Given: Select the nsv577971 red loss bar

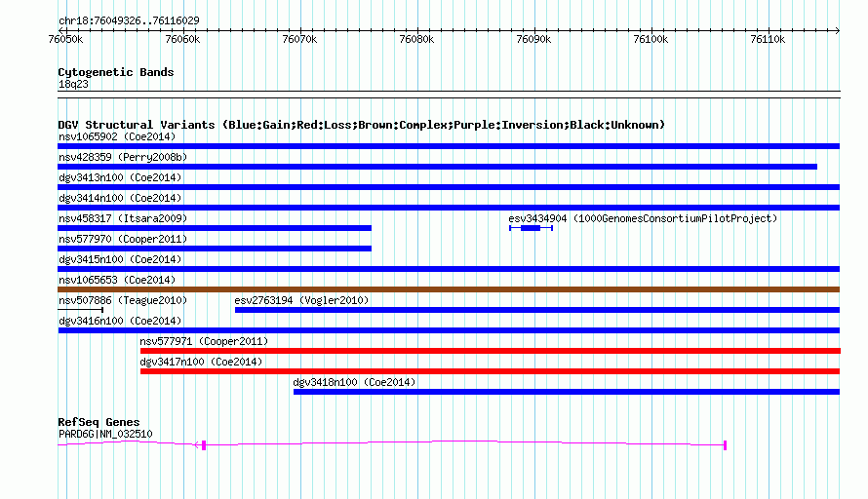Looking at the screenshot, I should 491,351.
